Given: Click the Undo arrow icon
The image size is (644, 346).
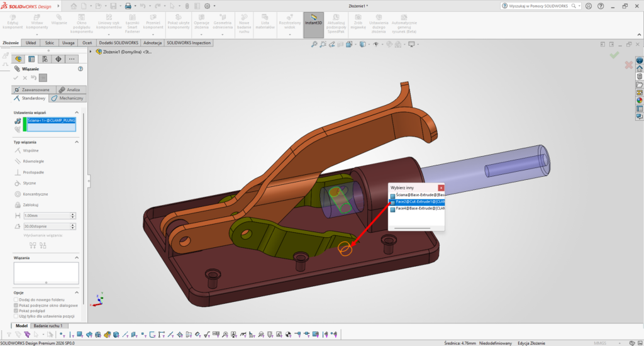Looking at the screenshot, I should click(x=143, y=6).
